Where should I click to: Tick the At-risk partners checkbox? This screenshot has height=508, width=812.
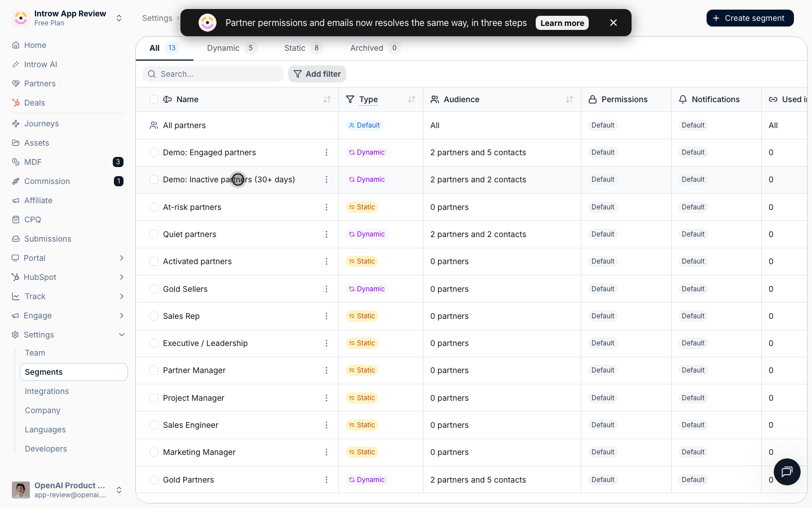pos(154,207)
